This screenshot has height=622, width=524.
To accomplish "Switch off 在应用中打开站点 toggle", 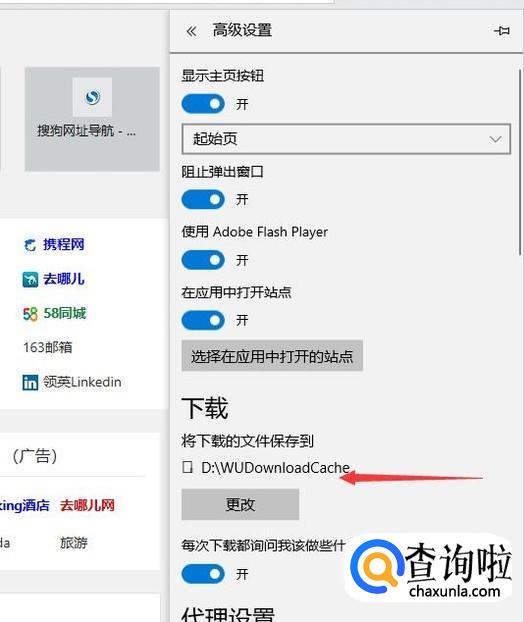I will click(203, 320).
